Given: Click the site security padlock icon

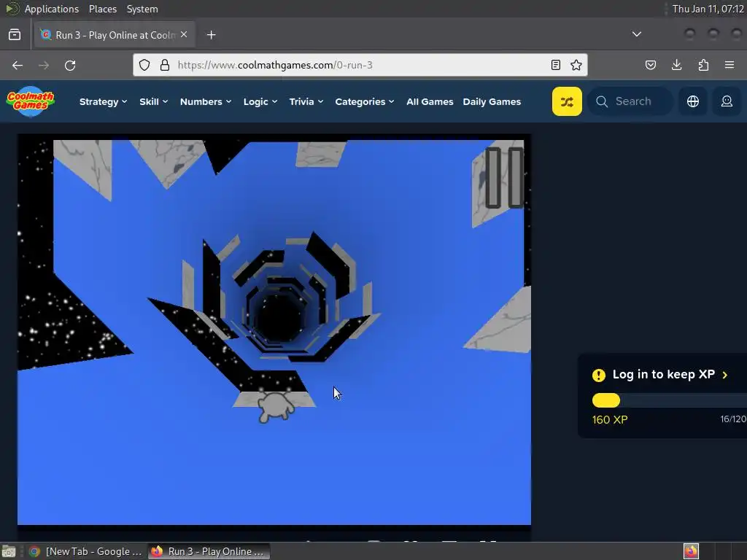Looking at the screenshot, I should pyautogui.click(x=165, y=65).
